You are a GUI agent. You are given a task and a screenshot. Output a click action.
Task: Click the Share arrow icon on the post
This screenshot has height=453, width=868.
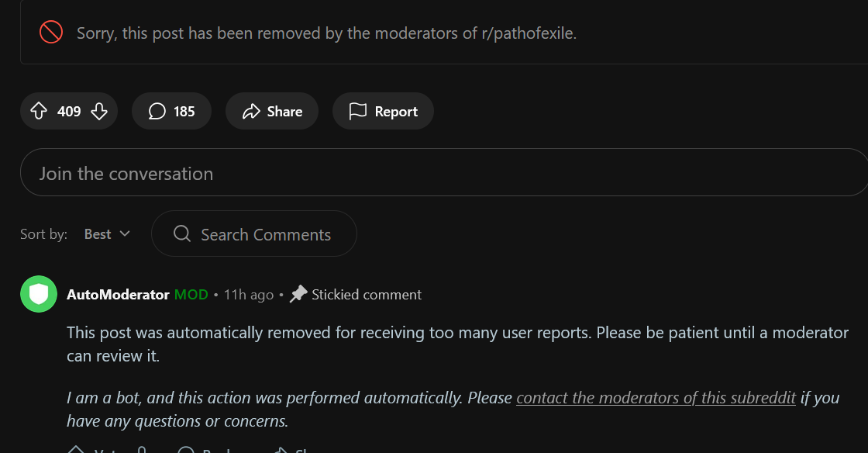(251, 110)
